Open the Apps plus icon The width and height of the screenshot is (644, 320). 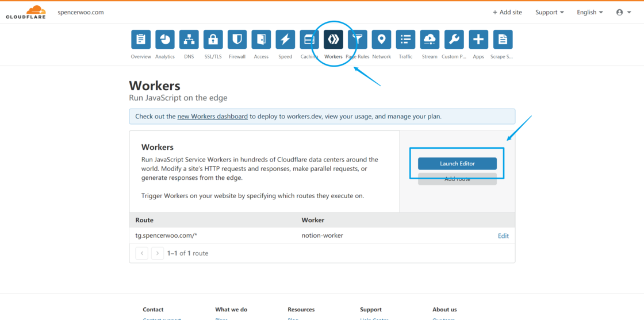pos(478,40)
